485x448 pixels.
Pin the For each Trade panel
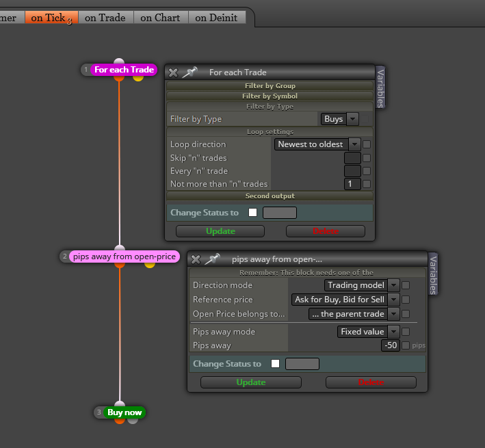pos(190,72)
